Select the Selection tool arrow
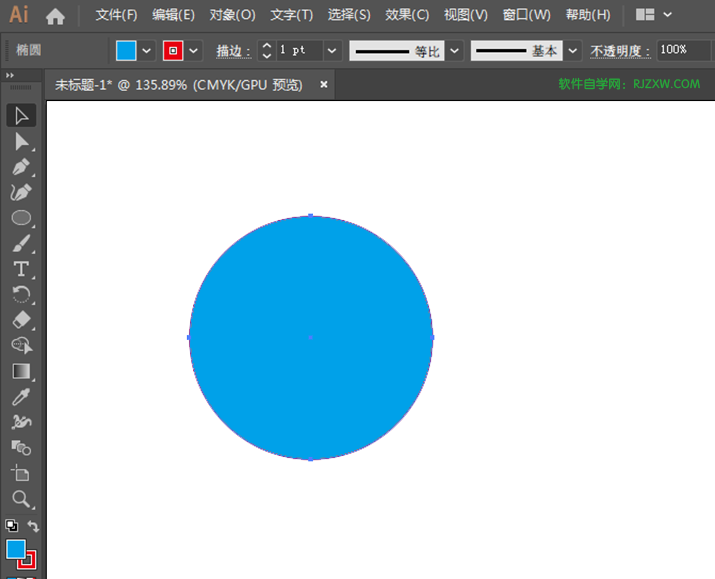 [21, 116]
